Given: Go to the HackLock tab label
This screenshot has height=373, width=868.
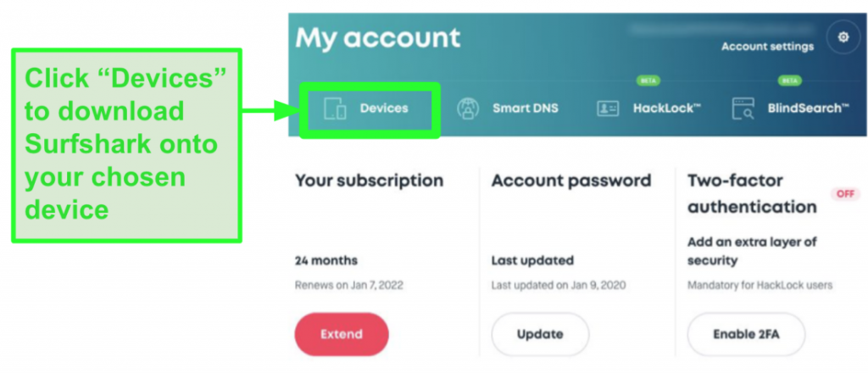Looking at the screenshot, I should [x=667, y=109].
